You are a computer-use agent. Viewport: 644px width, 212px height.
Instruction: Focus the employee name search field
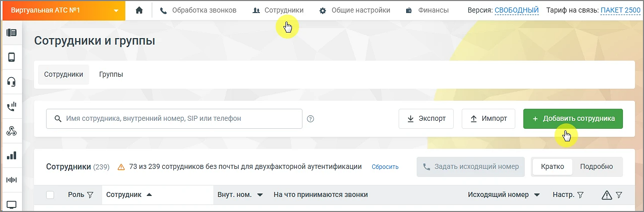[174, 119]
